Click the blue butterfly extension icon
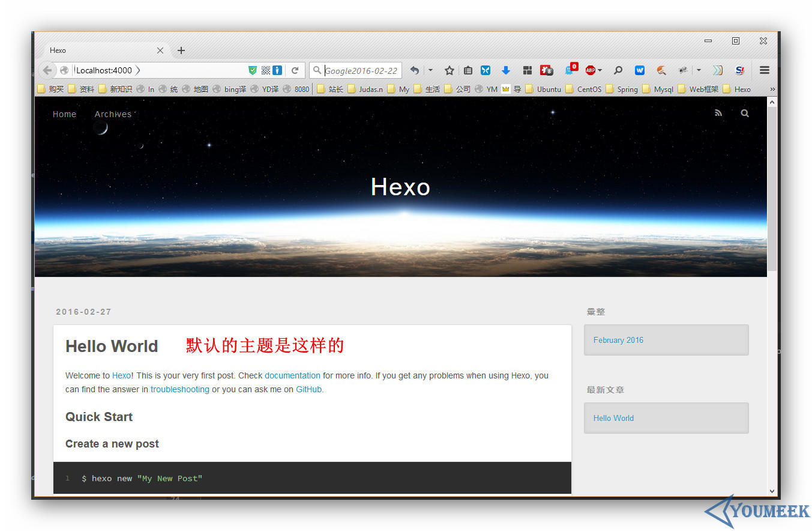The image size is (812, 531). 486,70
